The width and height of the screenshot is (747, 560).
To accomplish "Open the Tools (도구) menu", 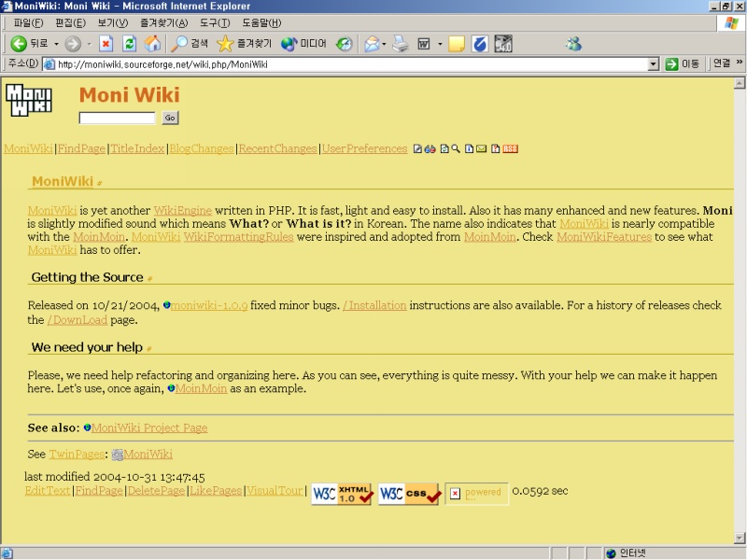I will 215,22.
